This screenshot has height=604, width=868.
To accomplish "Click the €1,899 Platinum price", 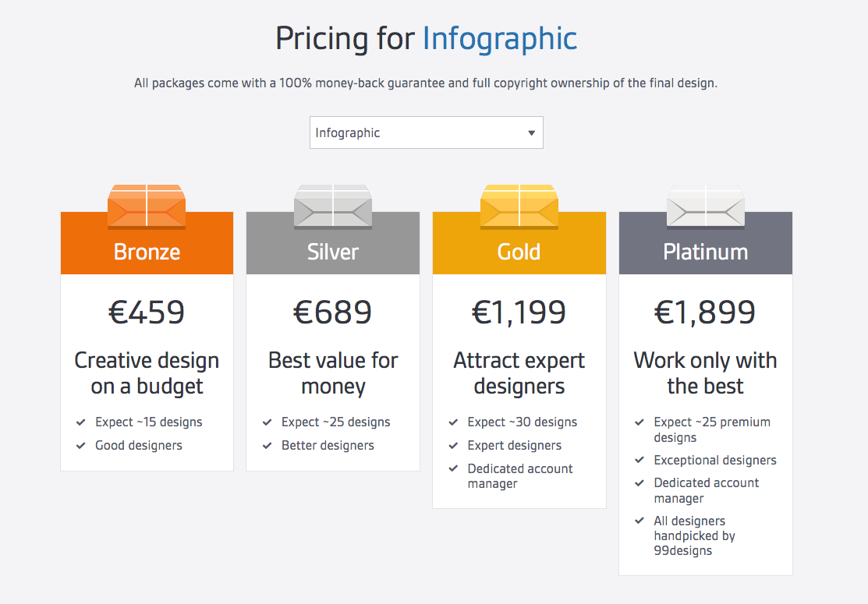I will click(705, 312).
